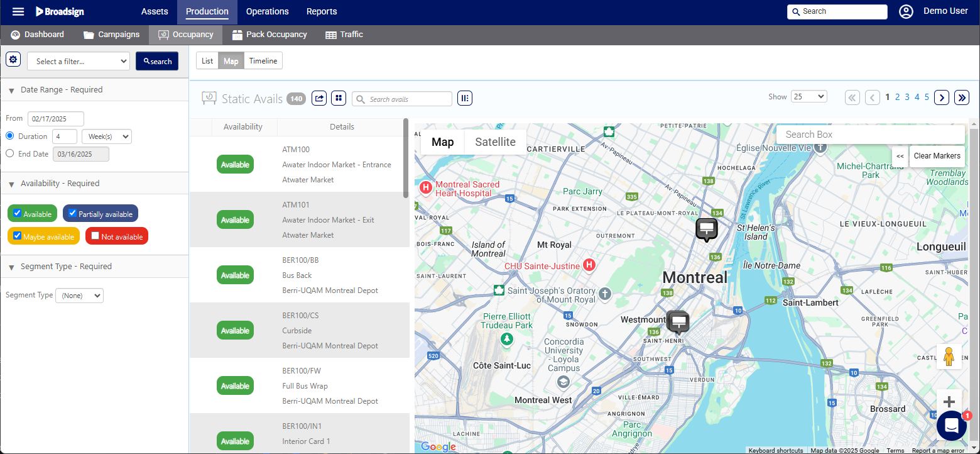Click the Broadsign logo
Viewport: 980px width, 454px height.
[x=60, y=11]
